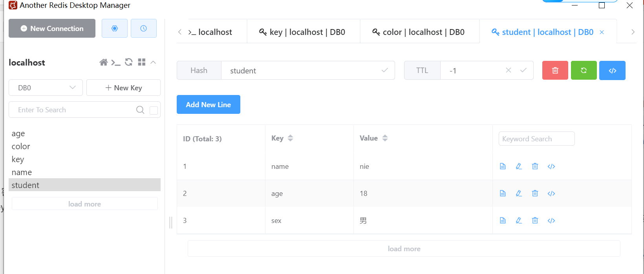Sort the table by Value column
The image size is (644, 274).
385,138
